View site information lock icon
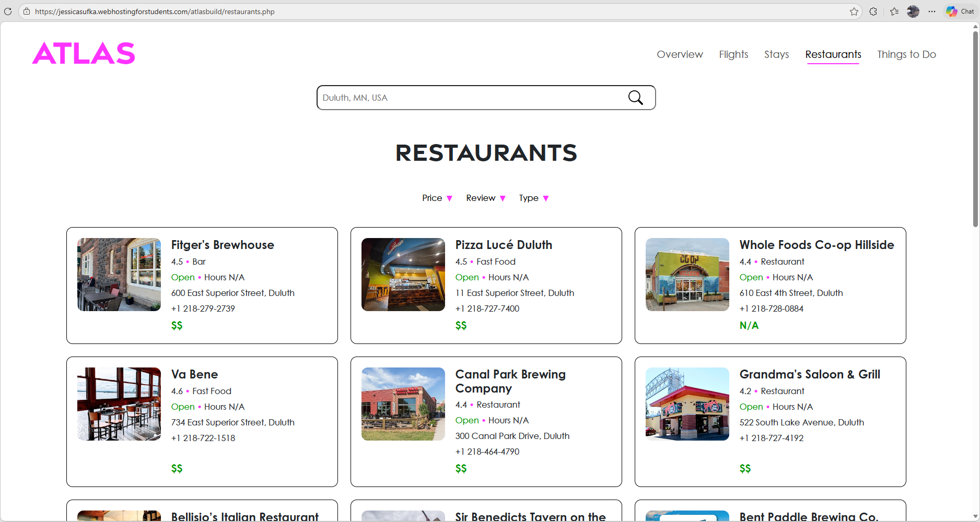Image resolution: width=980 pixels, height=522 pixels. pos(27,11)
